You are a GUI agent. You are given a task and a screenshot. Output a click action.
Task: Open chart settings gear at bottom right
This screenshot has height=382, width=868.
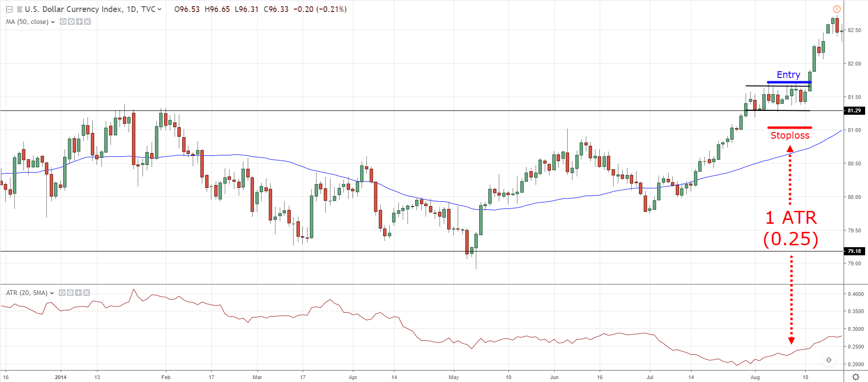tap(856, 377)
